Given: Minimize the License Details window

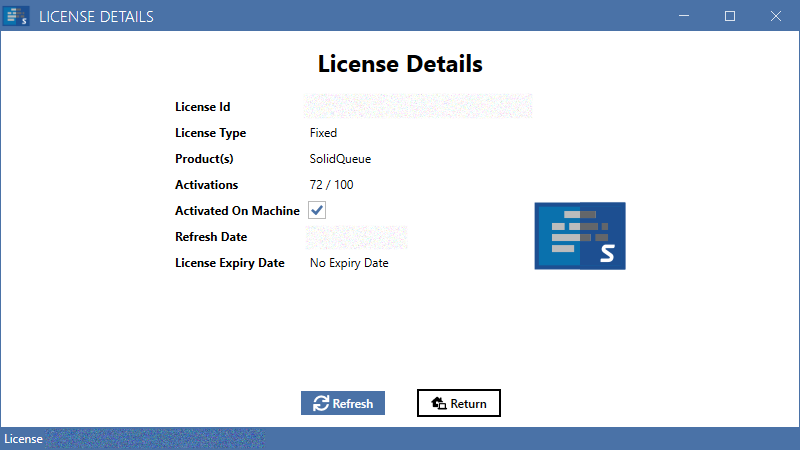Looking at the screenshot, I should coord(684,16).
